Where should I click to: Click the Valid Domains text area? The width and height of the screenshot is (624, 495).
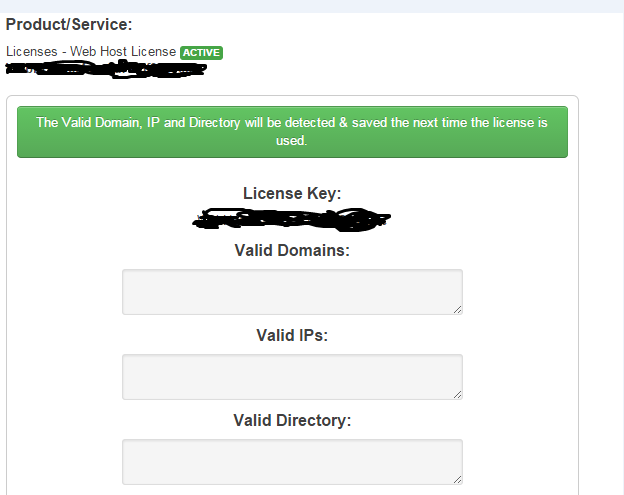pyautogui.click(x=292, y=292)
